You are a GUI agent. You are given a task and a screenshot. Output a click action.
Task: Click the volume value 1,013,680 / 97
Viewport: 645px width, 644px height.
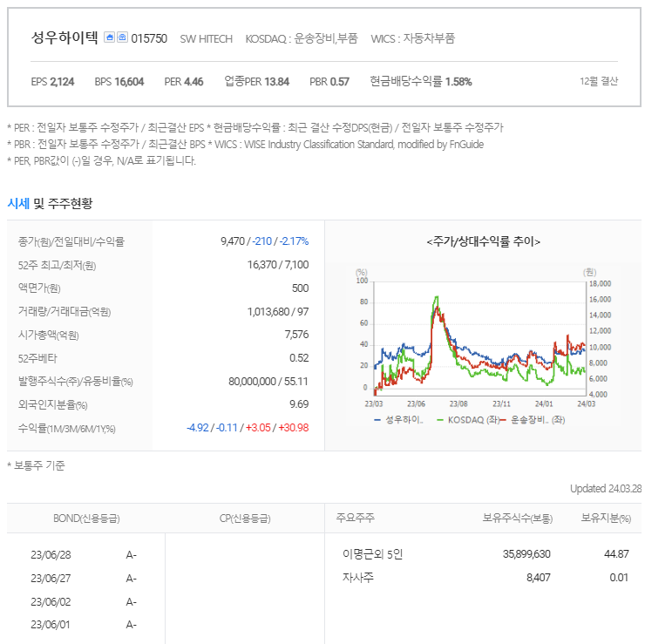(278, 311)
